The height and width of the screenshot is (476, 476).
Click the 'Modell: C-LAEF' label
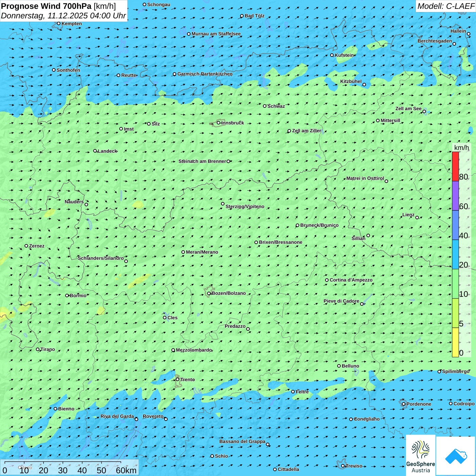point(445,6)
